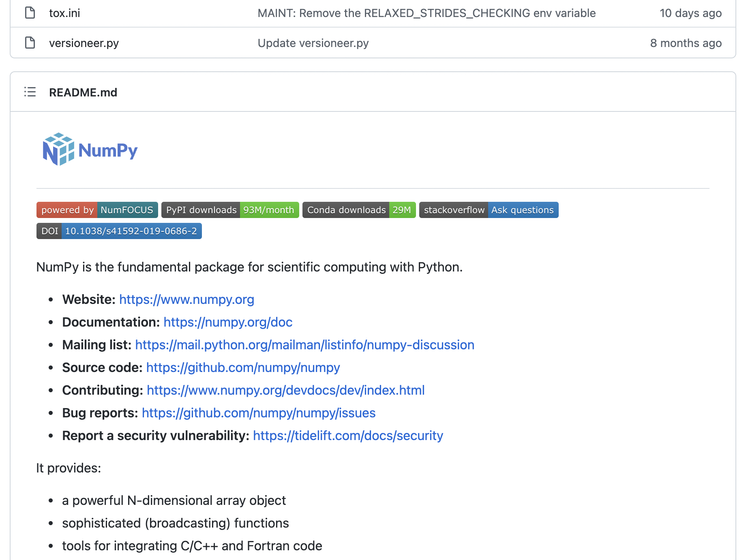Click the 'Website:' bold label
746x560 pixels.
coord(89,299)
